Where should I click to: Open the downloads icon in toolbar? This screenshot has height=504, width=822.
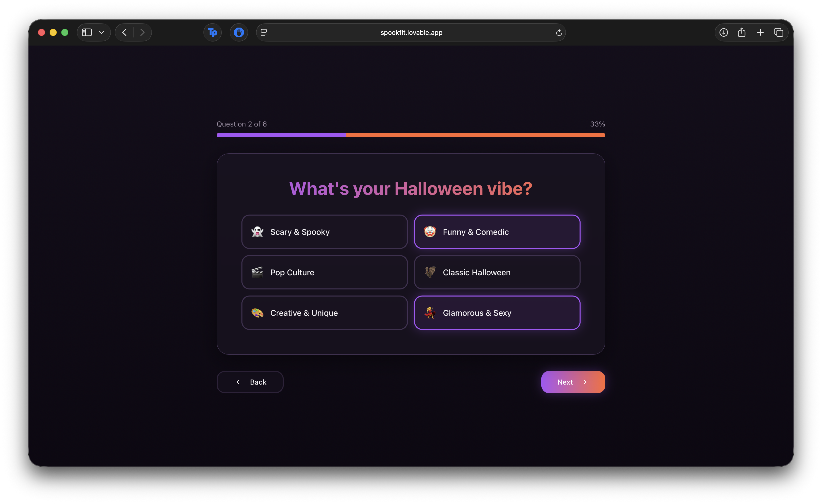tap(724, 32)
